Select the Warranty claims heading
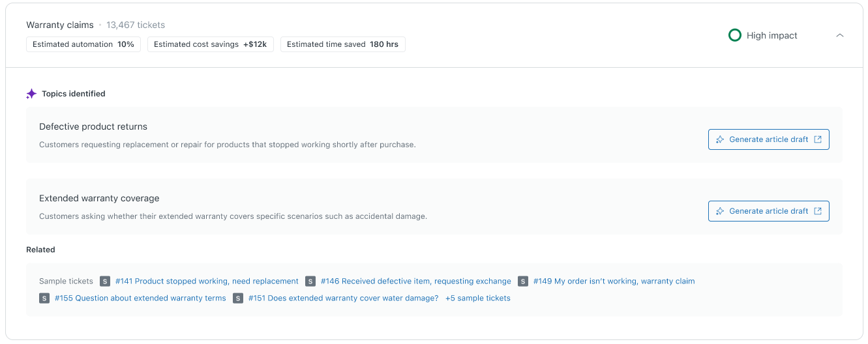This screenshot has width=868, height=344. 60,25
